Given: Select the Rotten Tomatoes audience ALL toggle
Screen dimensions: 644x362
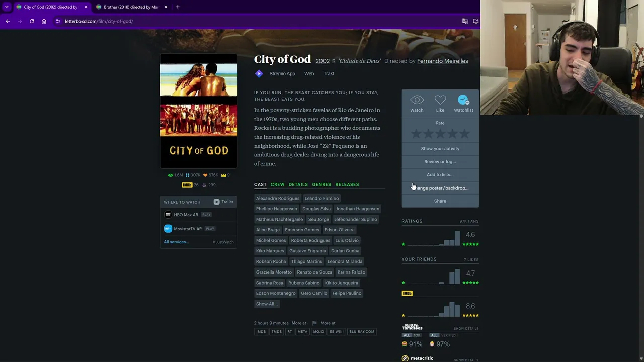Looking at the screenshot, I should click(434, 335).
